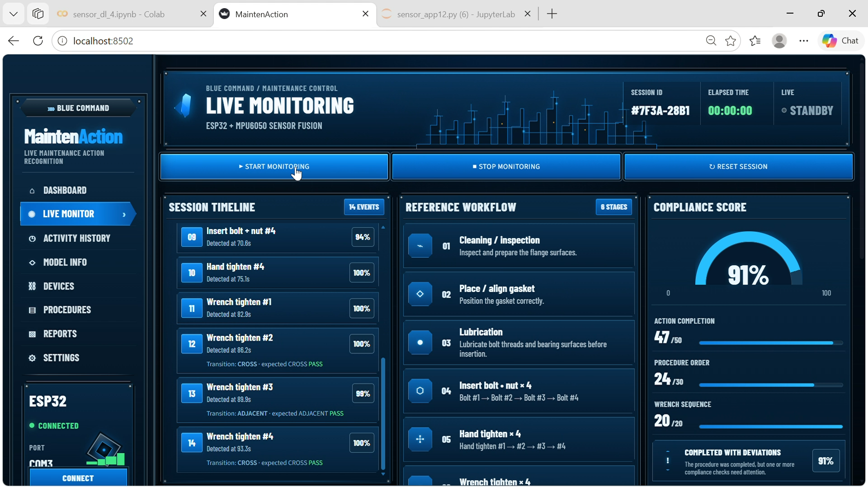Image resolution: width=868 pixels, height=488 pixels.
Task: Click the Reports icon
Action: (x=32, y=334)
